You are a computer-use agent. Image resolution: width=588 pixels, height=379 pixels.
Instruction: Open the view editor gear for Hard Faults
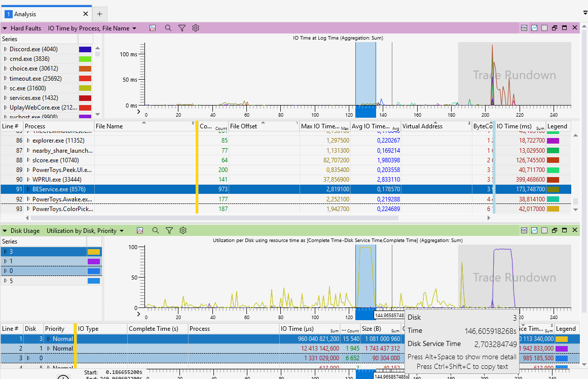pos(195,28)
